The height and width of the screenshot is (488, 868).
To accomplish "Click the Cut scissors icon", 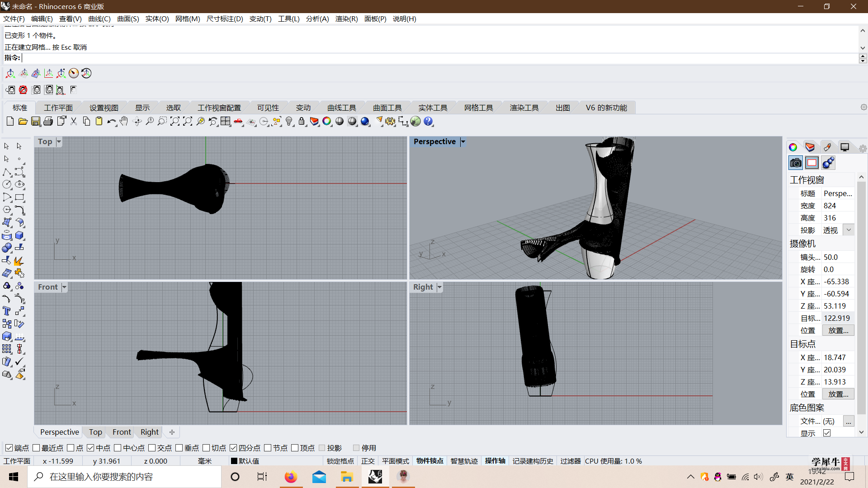I will [74, 121].
